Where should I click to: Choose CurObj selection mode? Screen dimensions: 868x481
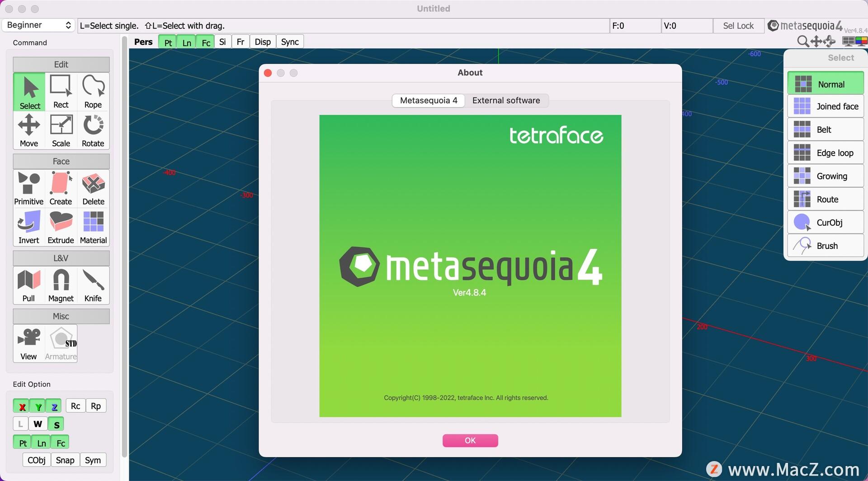826,223
